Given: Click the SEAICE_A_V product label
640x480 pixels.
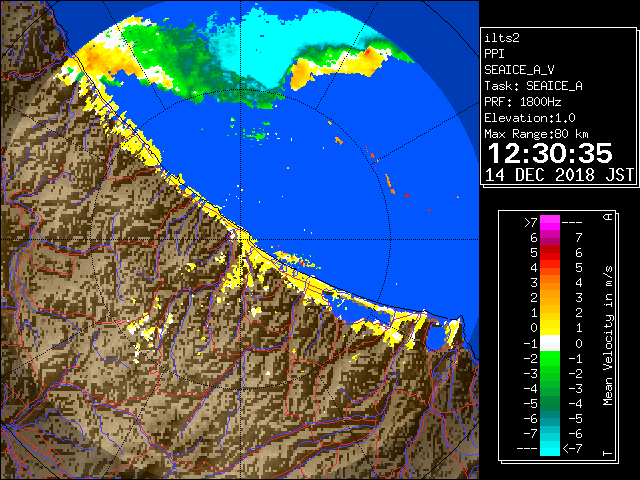Looking at the screenshot, I should (519, 70).
